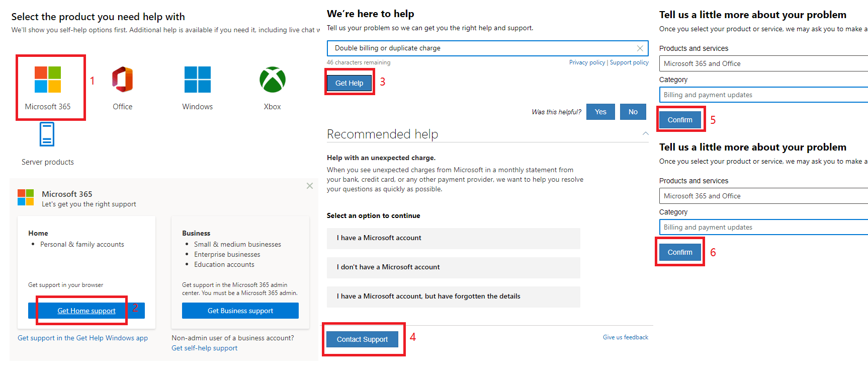Select I don't have a Microsoft account
The width and height of the screenshot is (868, 368).
click(x=454, y=267)
